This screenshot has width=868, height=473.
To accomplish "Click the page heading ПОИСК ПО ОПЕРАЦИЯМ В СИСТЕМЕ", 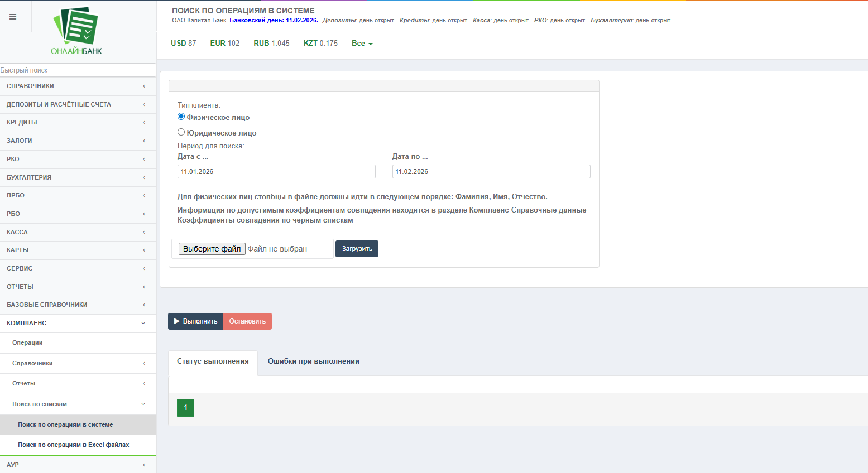I will coord(243,11).
